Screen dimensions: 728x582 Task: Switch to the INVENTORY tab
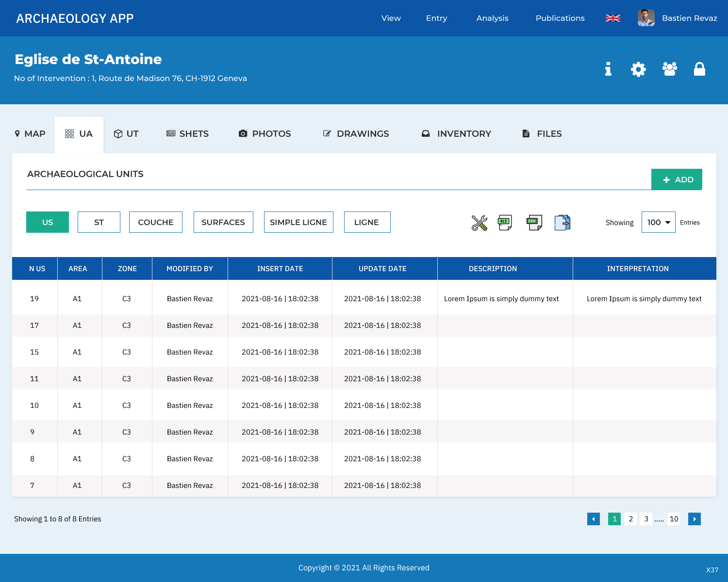[456, 134]
